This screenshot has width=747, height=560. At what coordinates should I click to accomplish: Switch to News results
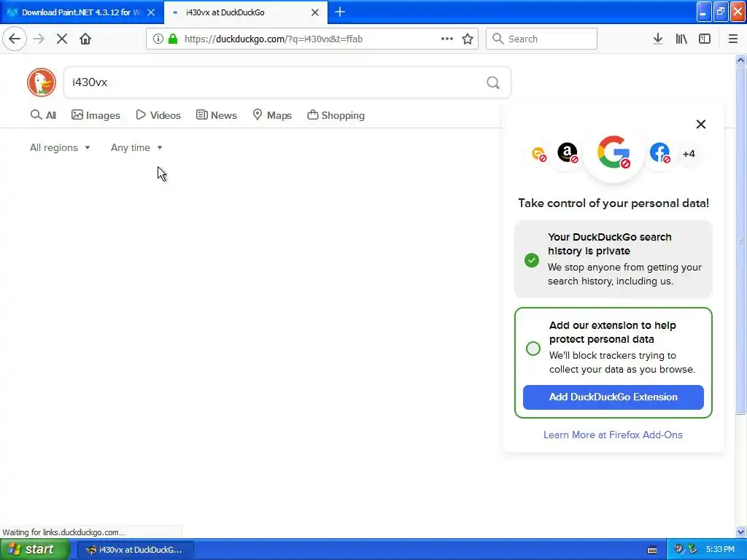pos(216,115)
